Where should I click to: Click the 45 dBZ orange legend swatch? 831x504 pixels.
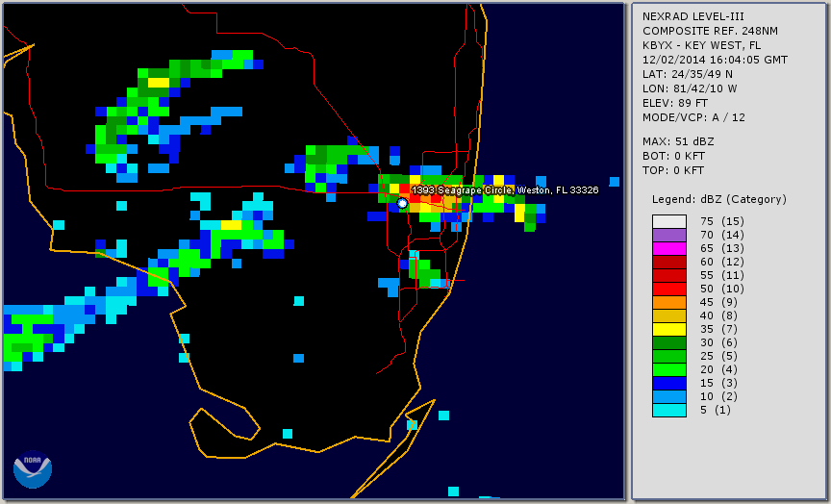[x=669, y=302]
